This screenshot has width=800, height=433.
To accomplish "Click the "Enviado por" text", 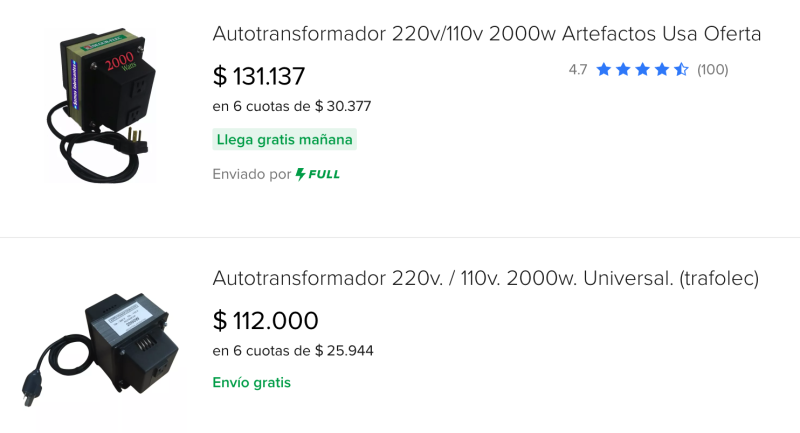I will point(251,174).
